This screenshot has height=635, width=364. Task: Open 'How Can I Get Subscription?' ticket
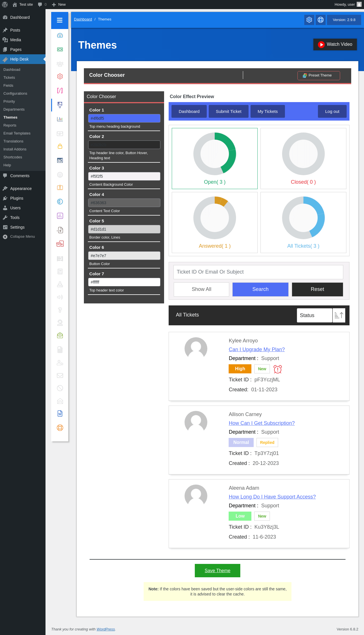[x=262, y=423]
